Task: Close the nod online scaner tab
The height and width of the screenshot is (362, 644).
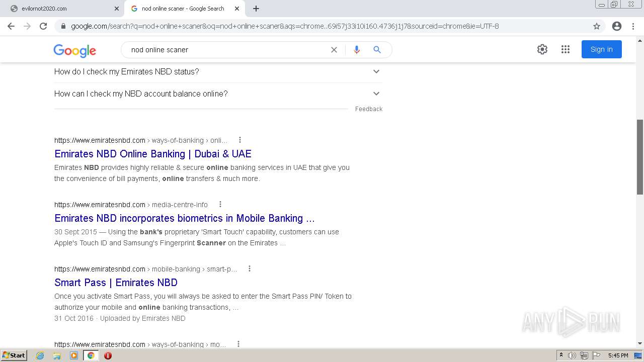Action: pos(237,9)
